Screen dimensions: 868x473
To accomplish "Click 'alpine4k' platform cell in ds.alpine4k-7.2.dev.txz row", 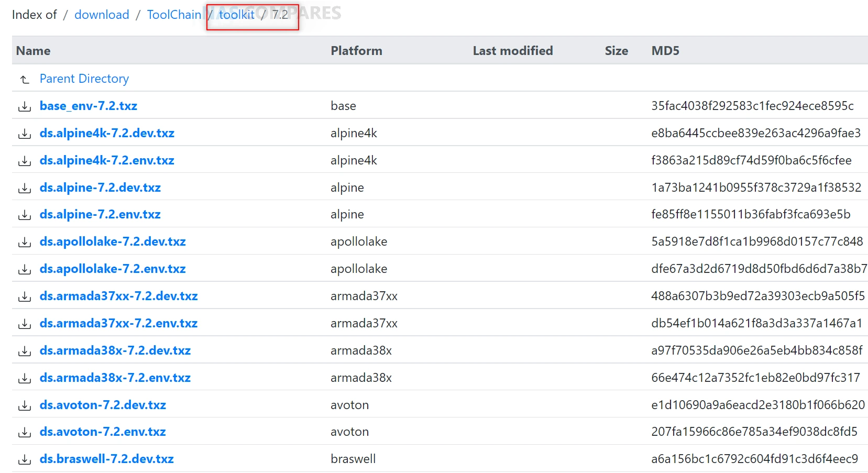I will [x=354, y=133].
